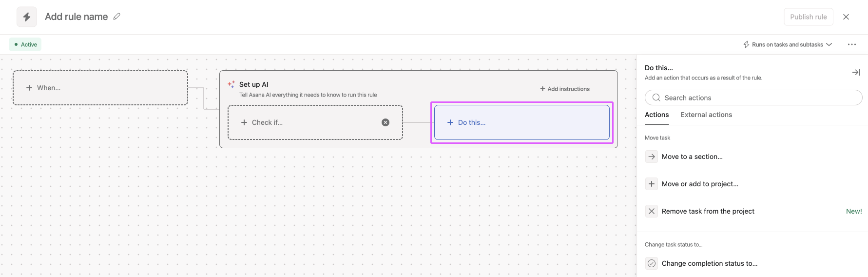Screen dimensions: 868x277
Task: Click the Move or add plus icon
Action: (x=652, y=184)
